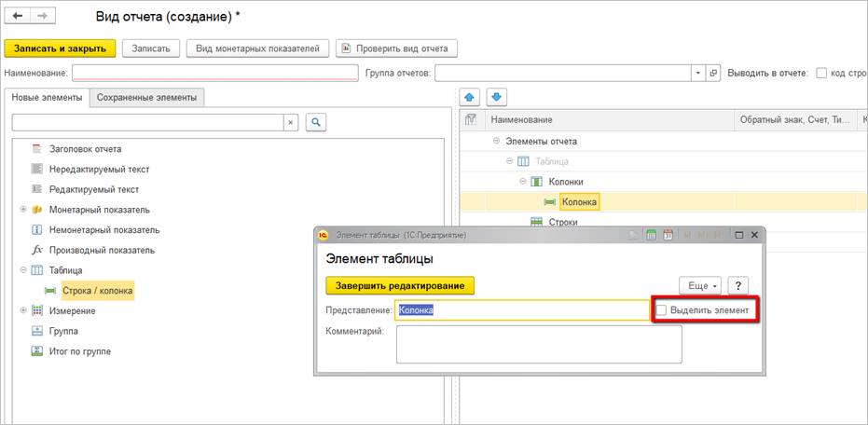The width and height of the screenshot is (868, 425).
Task: Expand the Монетарный показатель node
Action: pos(23,210)
